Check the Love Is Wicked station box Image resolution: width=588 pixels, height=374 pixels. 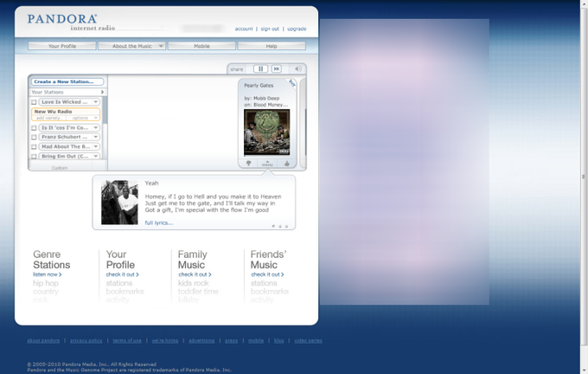point(34,102)
